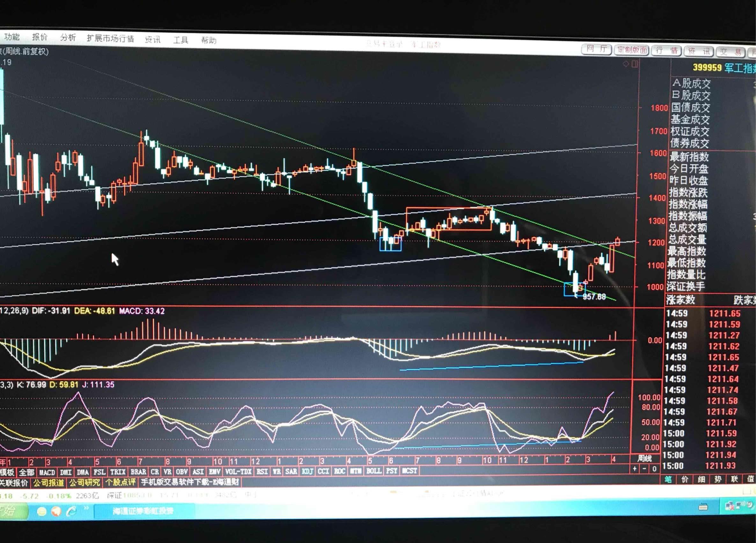Click the 周线 period selector

(644, 458)
